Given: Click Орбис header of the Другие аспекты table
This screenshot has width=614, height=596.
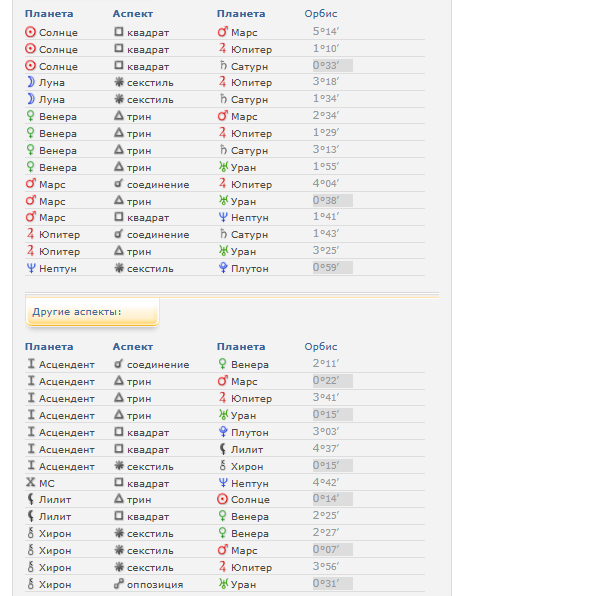Looking at the screenshot, I should point(321,347).
